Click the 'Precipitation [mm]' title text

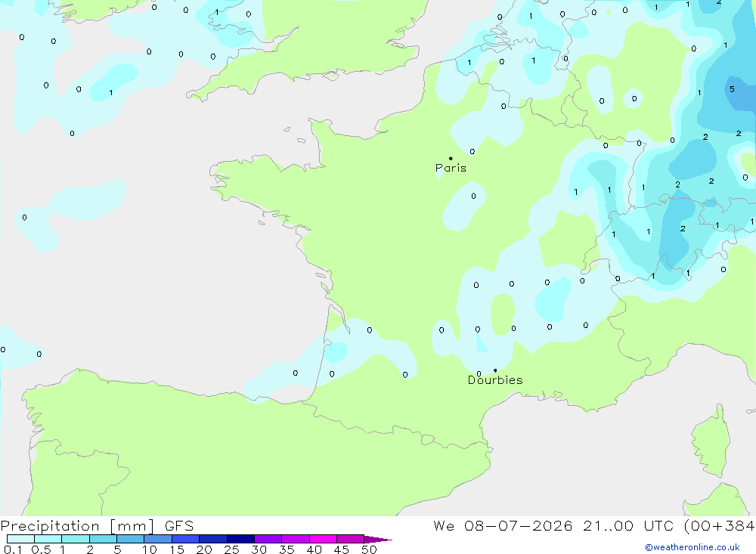[x=77, y=526]
